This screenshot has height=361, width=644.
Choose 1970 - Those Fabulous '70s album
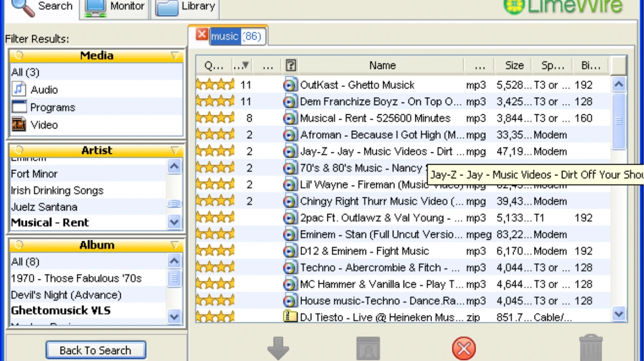click(77, 278)
